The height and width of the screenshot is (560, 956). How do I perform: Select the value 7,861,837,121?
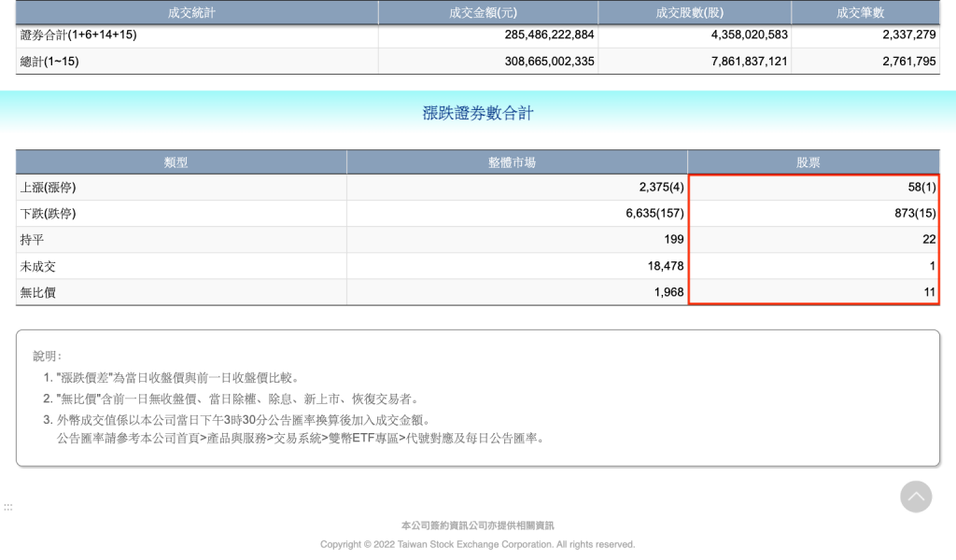click(x=750, y=62)
